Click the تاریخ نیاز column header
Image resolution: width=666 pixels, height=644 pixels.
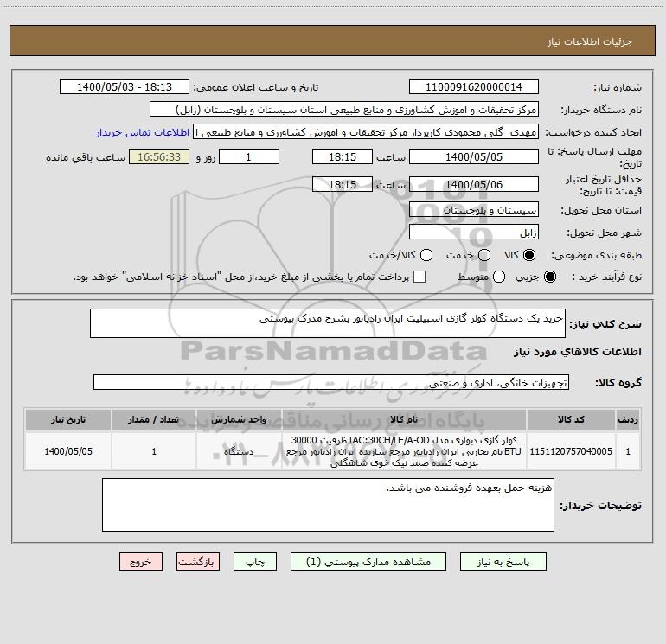pos(68,419)
